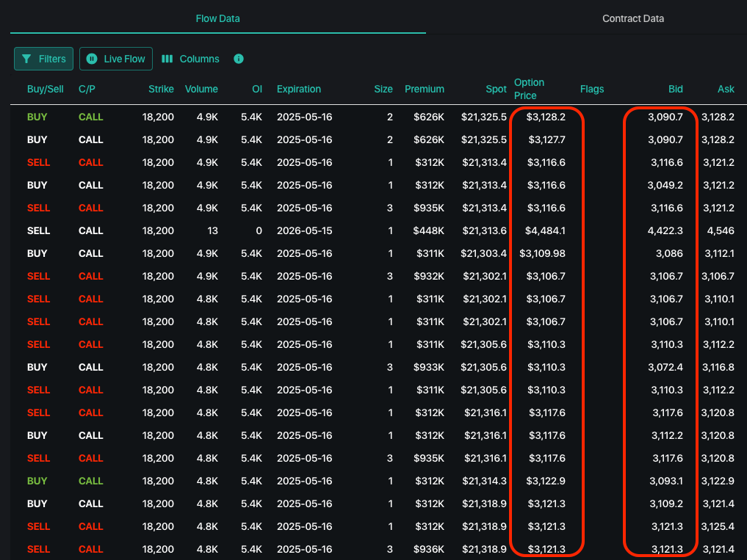Click the $21,303.4 spot cell
The height and width of the screenshot is (560, 747).
click(483, 254)
